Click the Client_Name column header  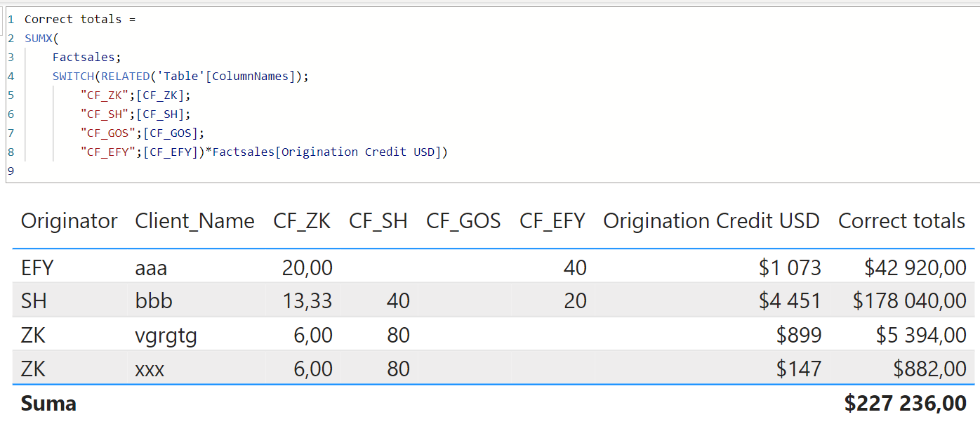(x=194, y=221)
